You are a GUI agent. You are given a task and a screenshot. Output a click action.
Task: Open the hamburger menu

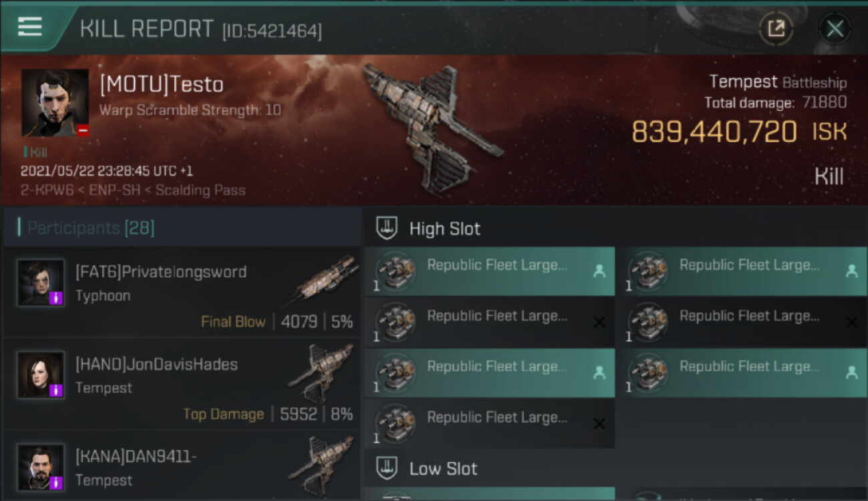[30, 27]
